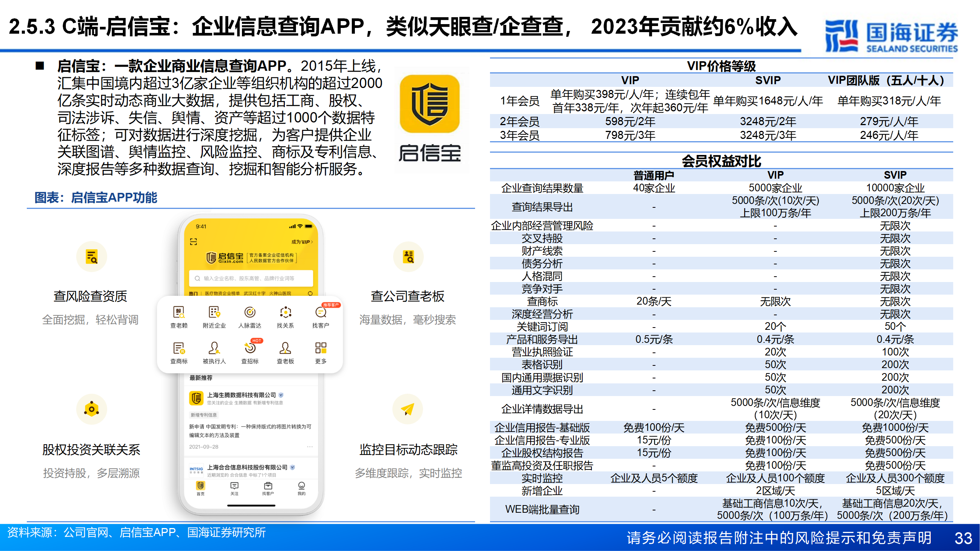Screen dimensions: 980x551
Task: Click the 40家企业 cell
Action: (654, 188)
